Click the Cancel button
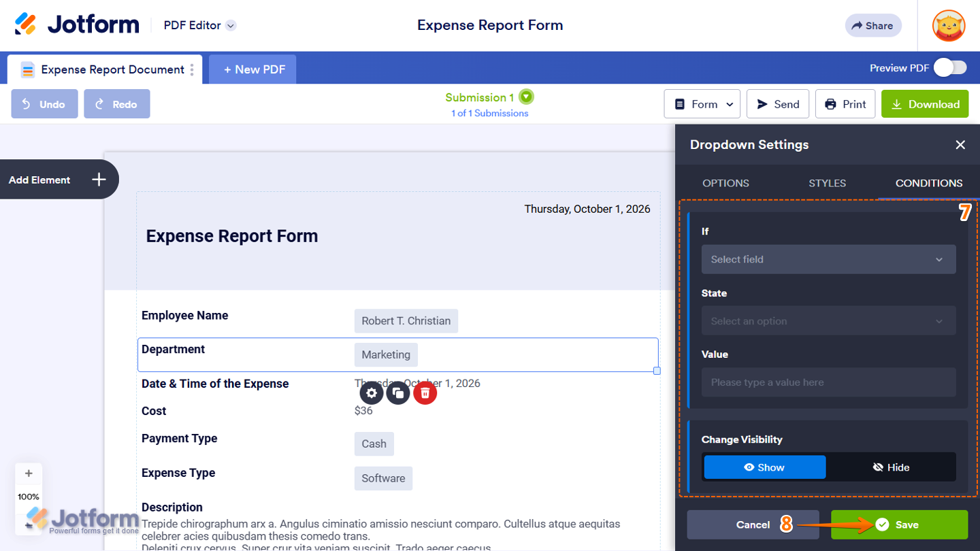The image size is (980, 551). [x=753, y=524]
